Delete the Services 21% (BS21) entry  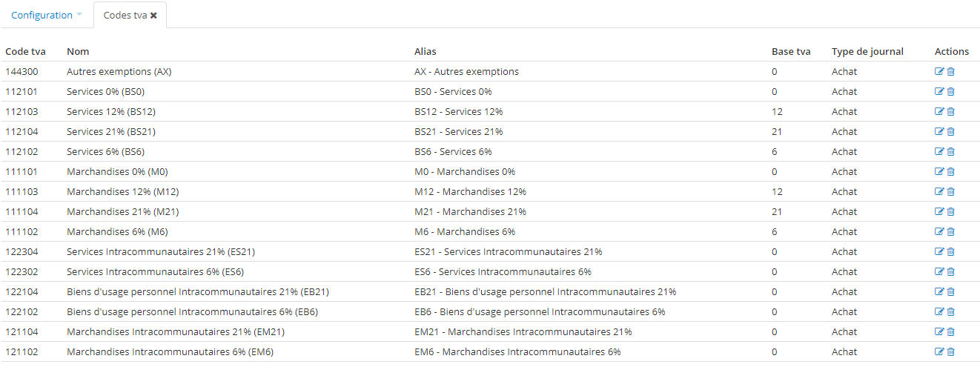[x=951, y=132]
